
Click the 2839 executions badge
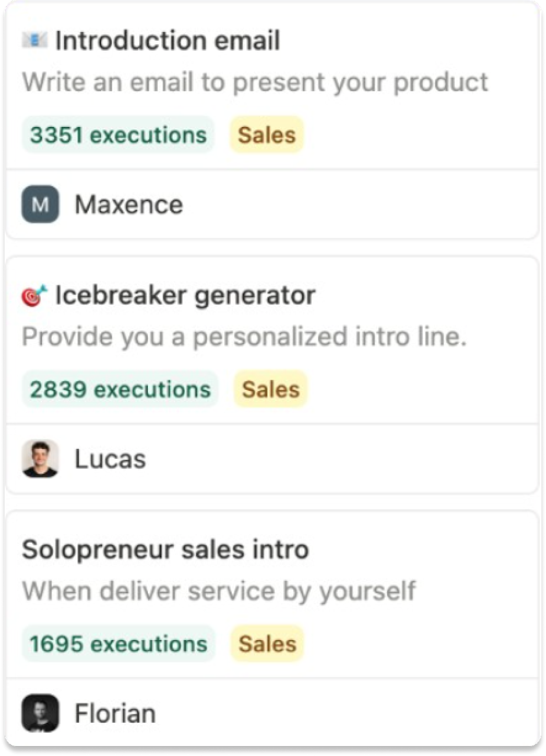[120, 389]
